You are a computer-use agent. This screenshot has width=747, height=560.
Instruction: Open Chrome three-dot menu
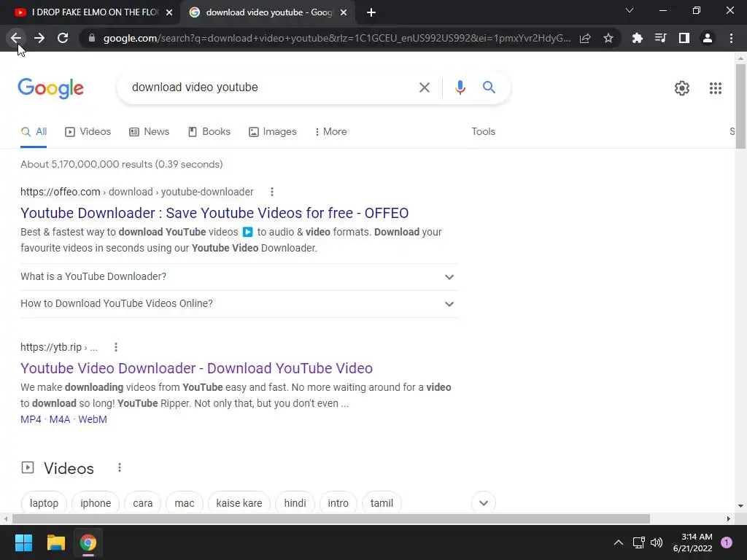(731, 38)
